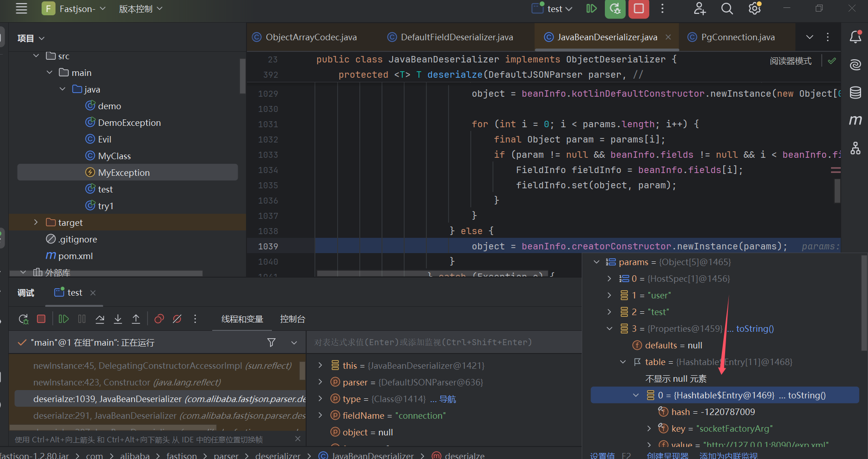Stop debugging in debug panel toolbar
This screenshot has width=868, height=459.
41,319
